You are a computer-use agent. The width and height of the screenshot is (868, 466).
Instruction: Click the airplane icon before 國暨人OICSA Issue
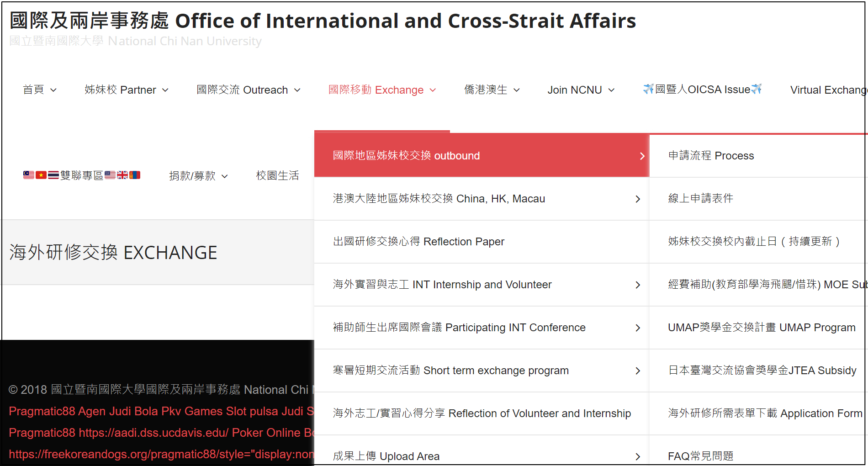(x=648, y=89)
